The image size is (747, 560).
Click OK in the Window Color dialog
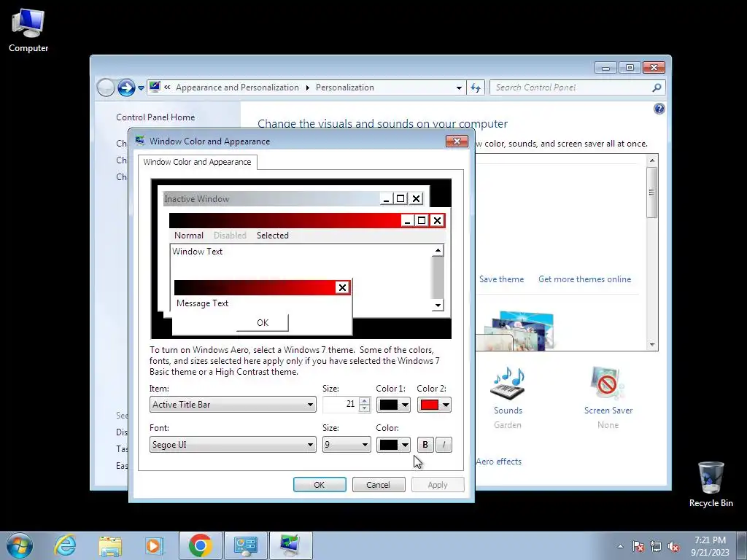click(x=320, y=485)
